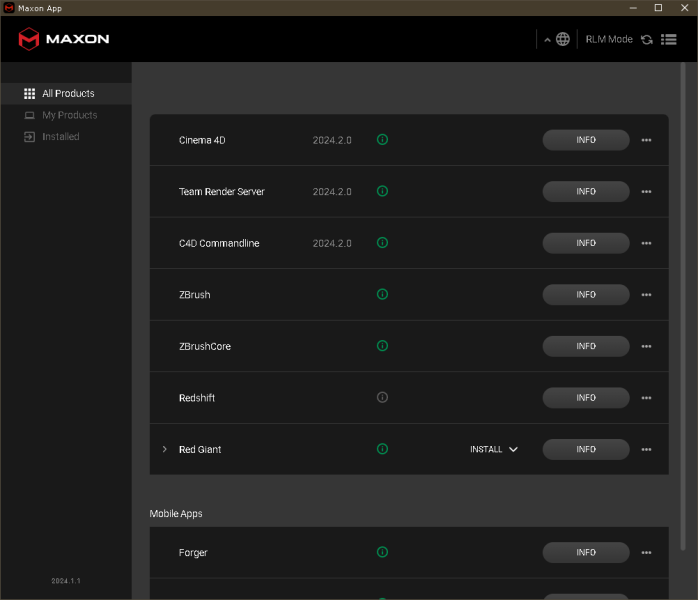
Task: Click the Installed arrow-box icon
Action: 29,137
